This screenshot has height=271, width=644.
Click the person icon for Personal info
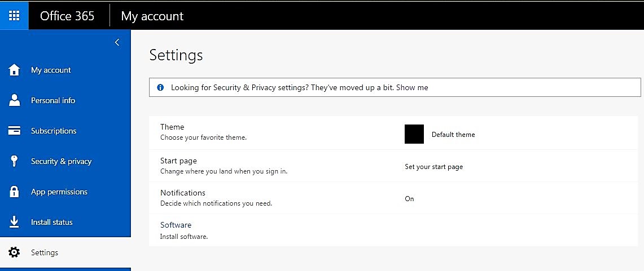[14, 100]
